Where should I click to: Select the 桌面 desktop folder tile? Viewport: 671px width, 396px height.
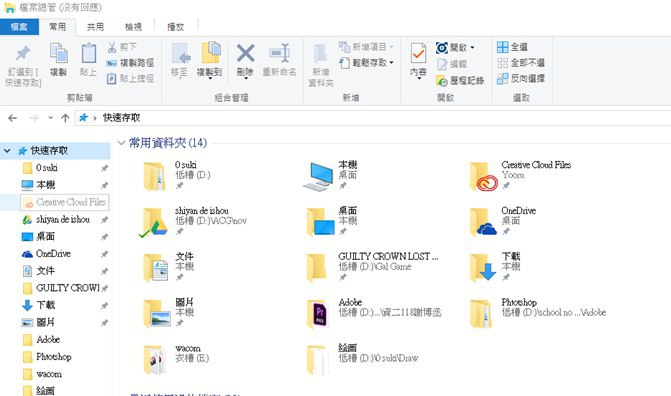(x=332, y=221)
